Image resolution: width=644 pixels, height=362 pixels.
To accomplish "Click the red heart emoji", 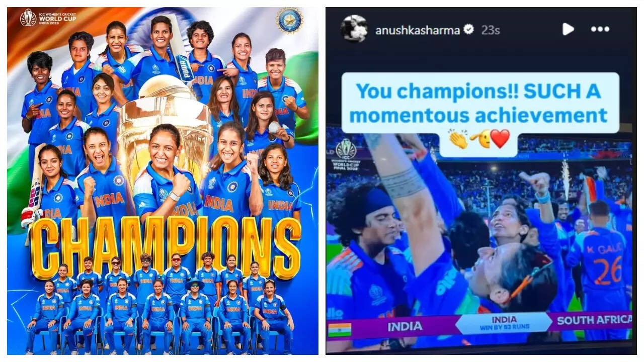I will point(500,139).
